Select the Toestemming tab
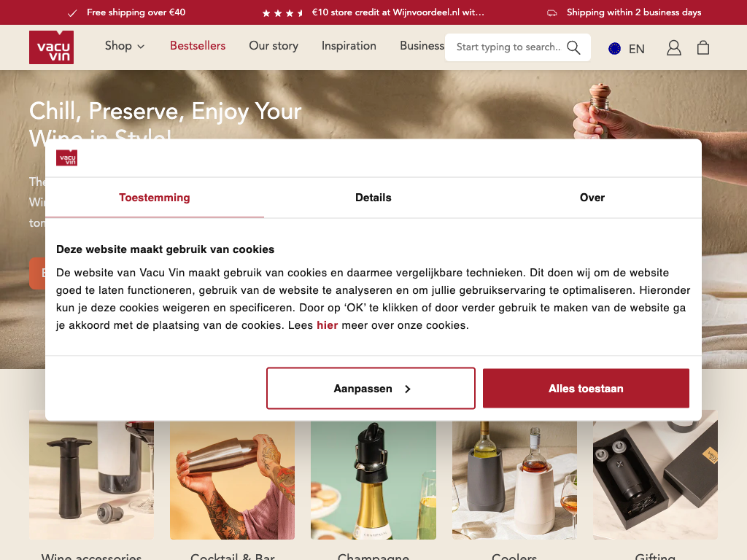Image resolution: width=747 pixels, height=560 pixels. tap(155, 198)
